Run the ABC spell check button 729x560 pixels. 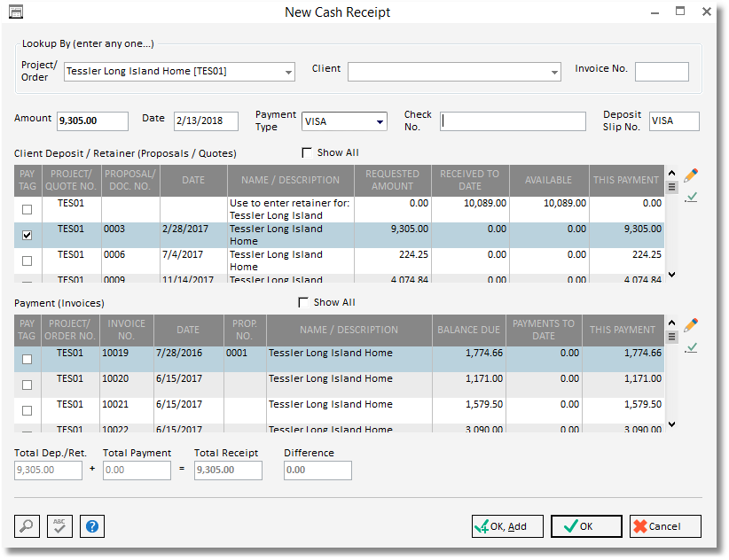click(59, 526)
